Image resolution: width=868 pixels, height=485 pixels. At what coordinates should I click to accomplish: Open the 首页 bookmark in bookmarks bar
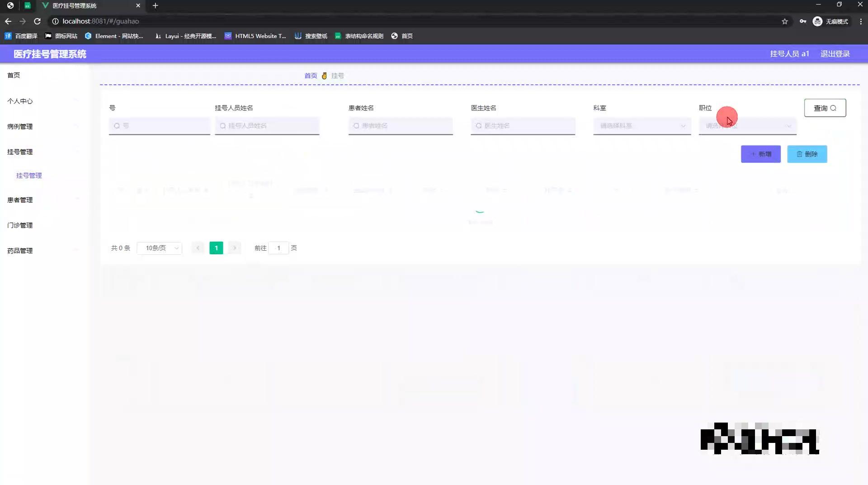(x=402, y=36)
